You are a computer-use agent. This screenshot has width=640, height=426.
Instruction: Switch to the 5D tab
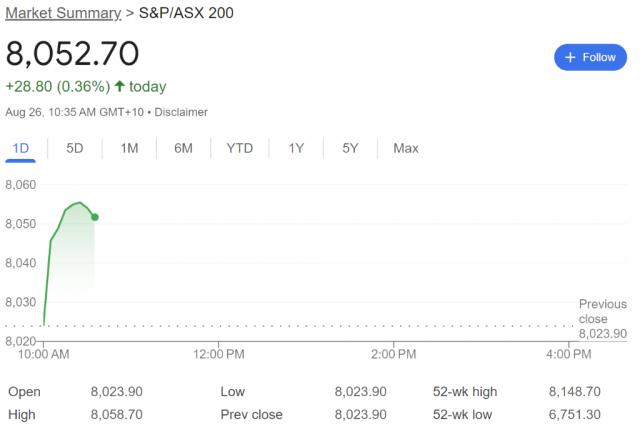click(75, 149)
